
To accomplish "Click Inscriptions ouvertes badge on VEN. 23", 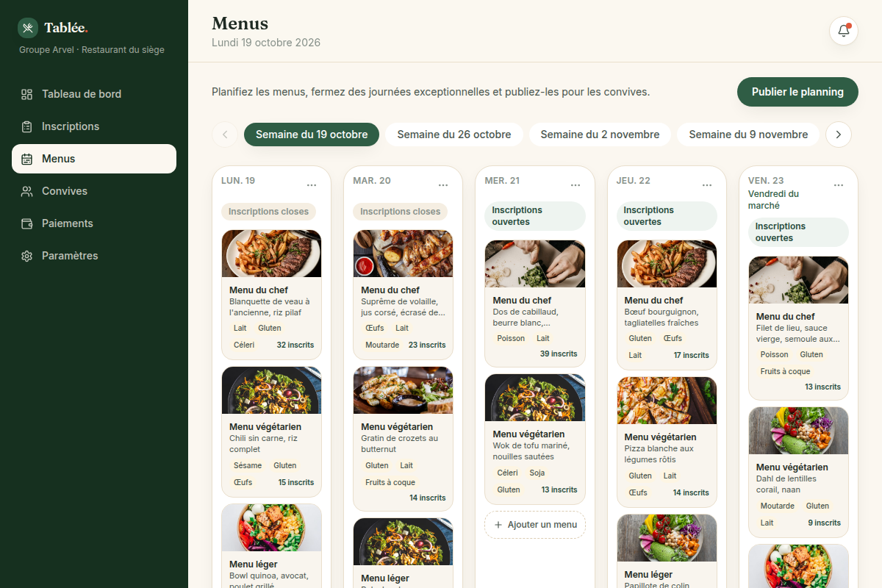I will (798, 232).
